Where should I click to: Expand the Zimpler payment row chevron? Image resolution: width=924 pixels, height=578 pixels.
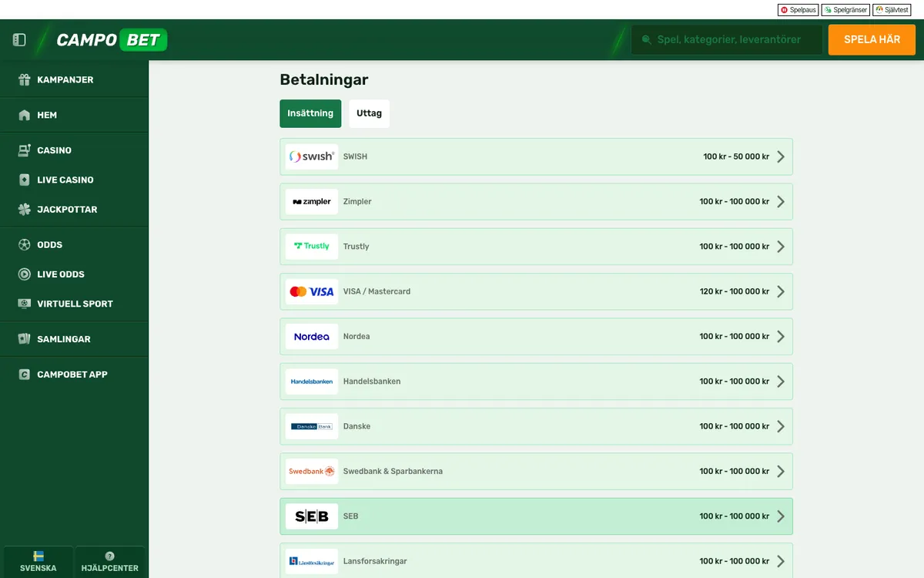pyautogui.click(x=781, y=201)
